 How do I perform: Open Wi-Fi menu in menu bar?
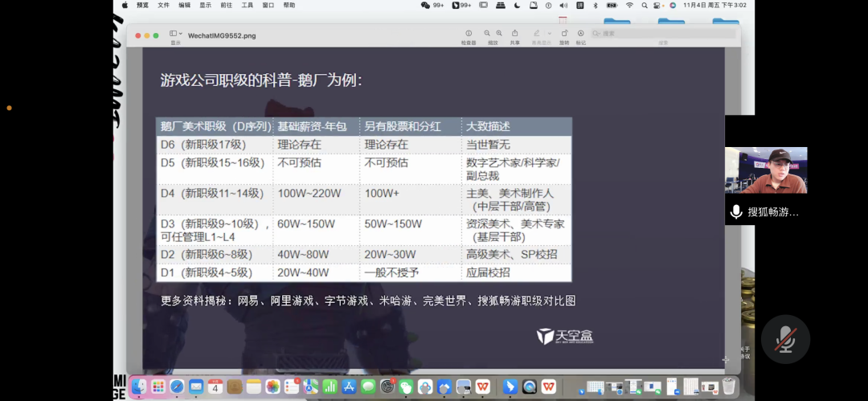(x=629, y=5)
